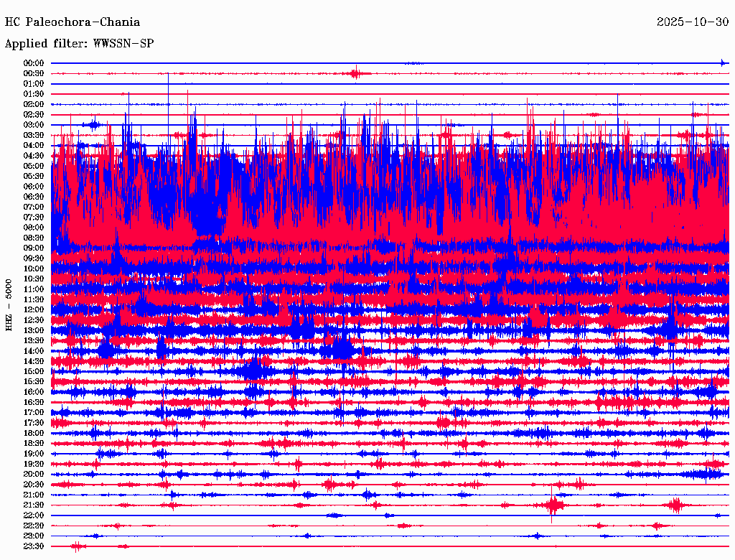Viewport: 735px width, 560px height.
Task: Select the 08:00 time label
Action: [x=34, y=228]
